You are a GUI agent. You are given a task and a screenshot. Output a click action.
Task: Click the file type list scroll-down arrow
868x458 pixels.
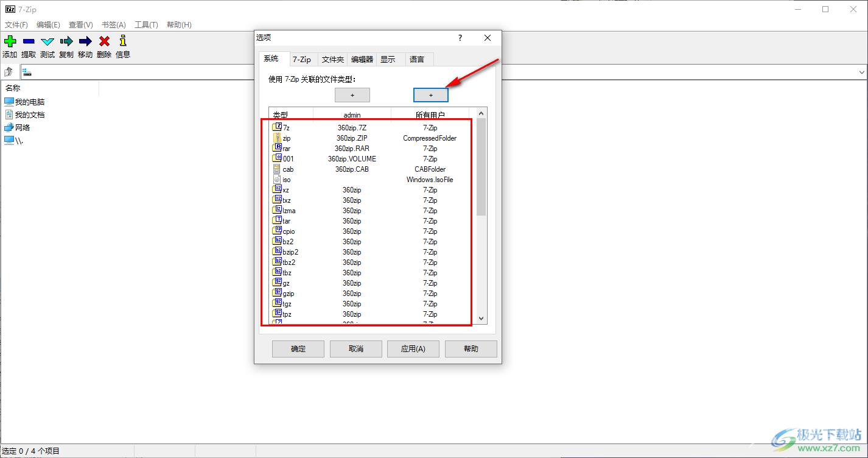point(481,319)
